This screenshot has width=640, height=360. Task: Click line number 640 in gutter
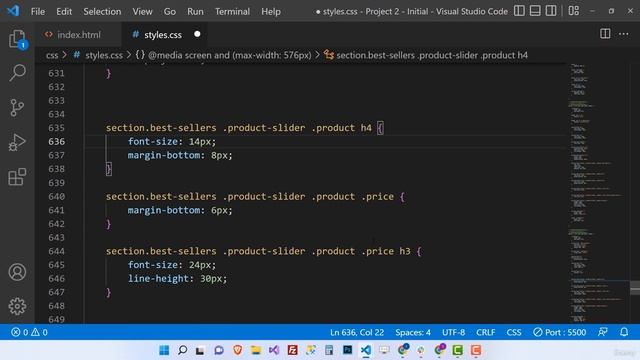56,197
